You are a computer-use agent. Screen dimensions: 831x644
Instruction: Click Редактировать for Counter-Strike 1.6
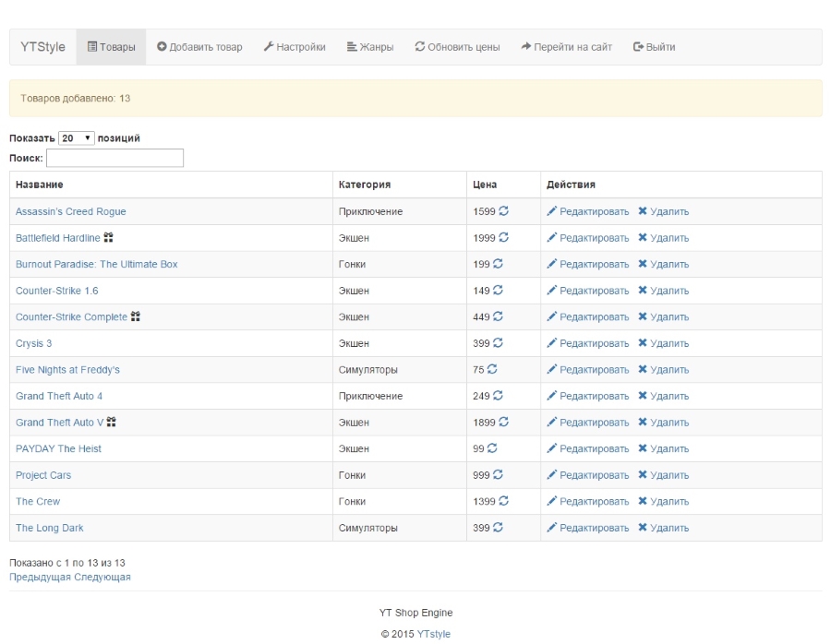(x=588, y=291)
